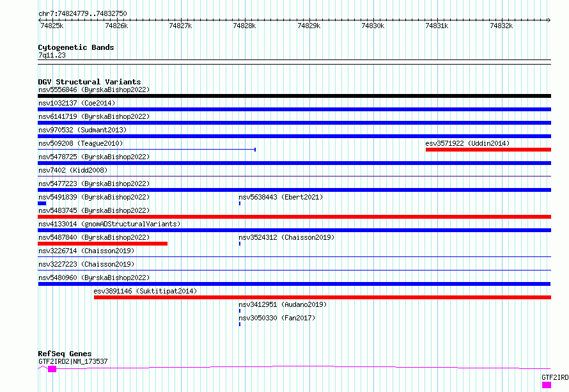The width and height of the screenshot is (569, 392).
Task: Click the nsv5556846 (ByrskaBishop2022) label
Action: [94, 90]
